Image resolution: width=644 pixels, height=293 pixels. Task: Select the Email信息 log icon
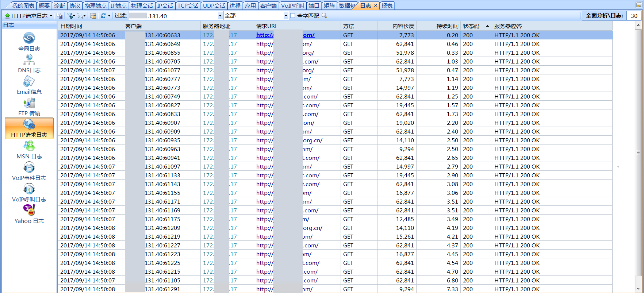tap(29, 85)
